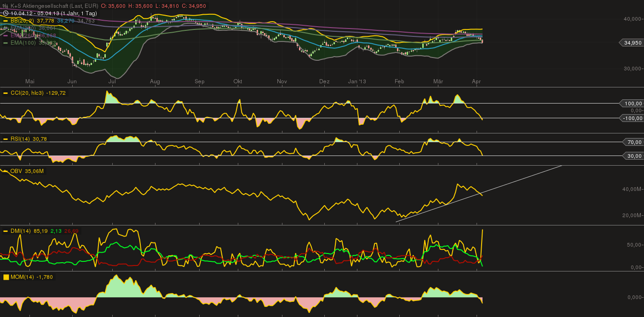Click the high value H: 35,600
This screenshot has width=644, height=317.
(141, 6)
